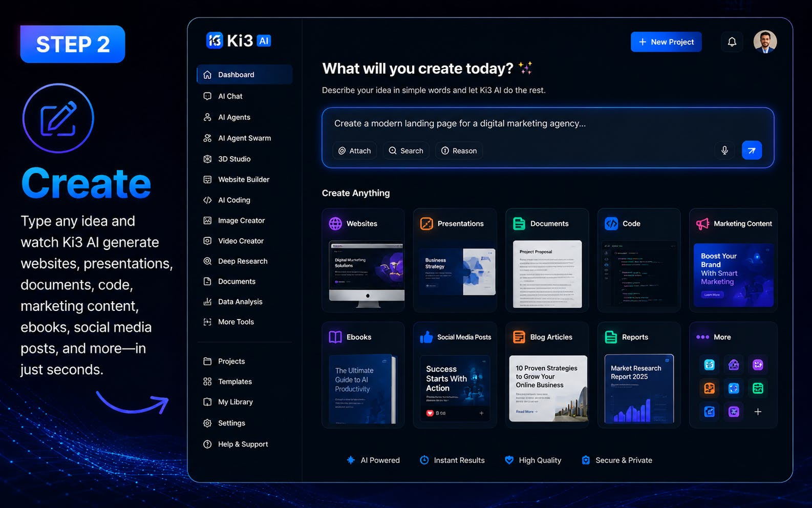Screen dimensions: 812x508
Task: Click the Blog Articles orange icon
Action: click(519, 337)
